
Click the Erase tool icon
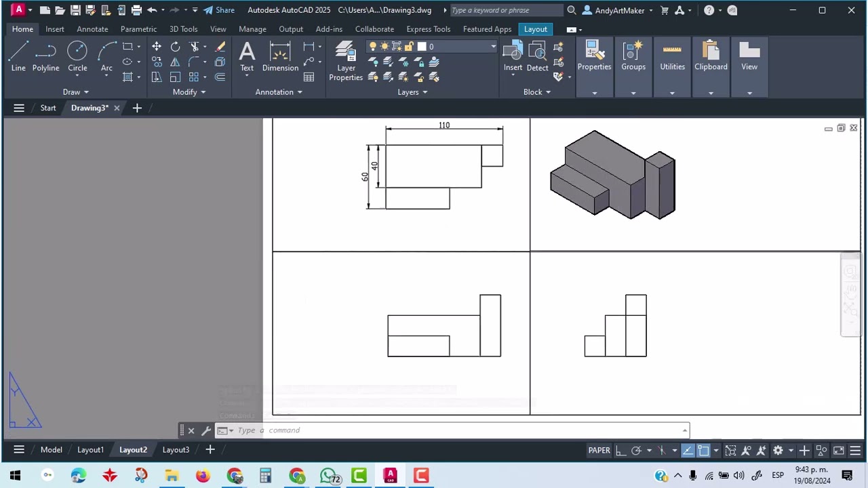pyautogui.click(x=220, y=46)
